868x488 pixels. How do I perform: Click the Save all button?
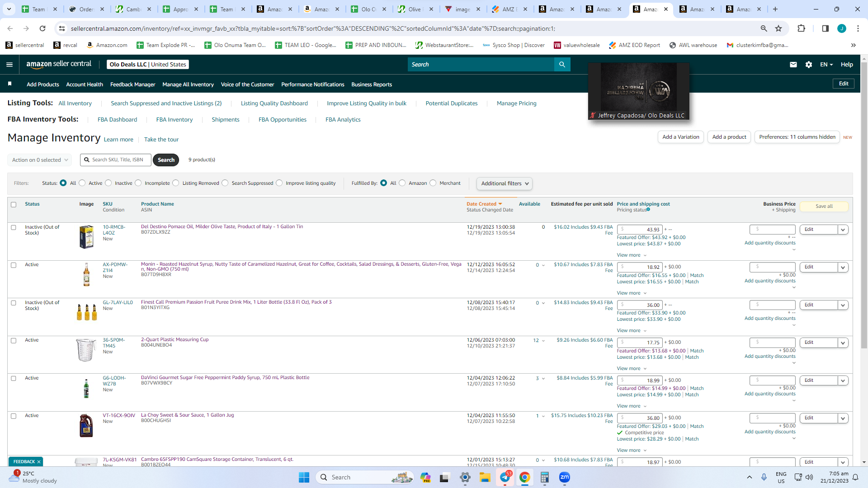click(x=824, y=206)
